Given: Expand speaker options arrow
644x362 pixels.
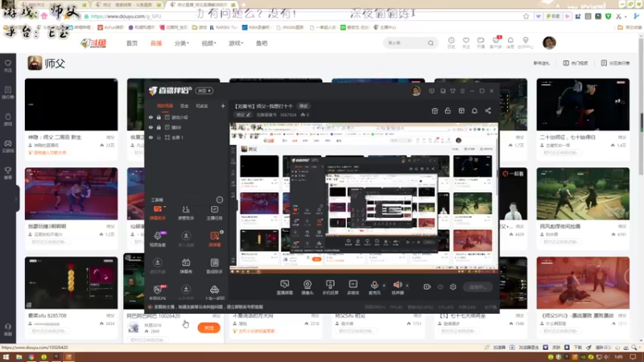Looking at the screenshot, I should coord(407,286).
